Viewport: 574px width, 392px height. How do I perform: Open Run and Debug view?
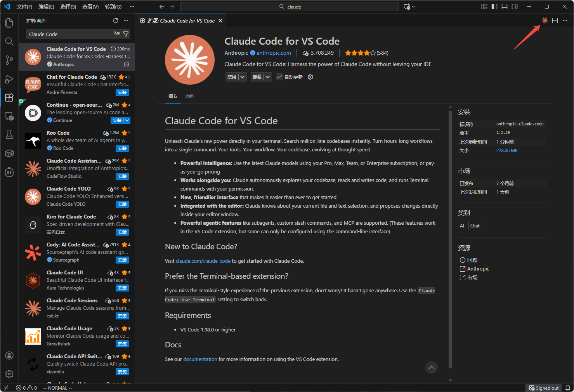9,79
